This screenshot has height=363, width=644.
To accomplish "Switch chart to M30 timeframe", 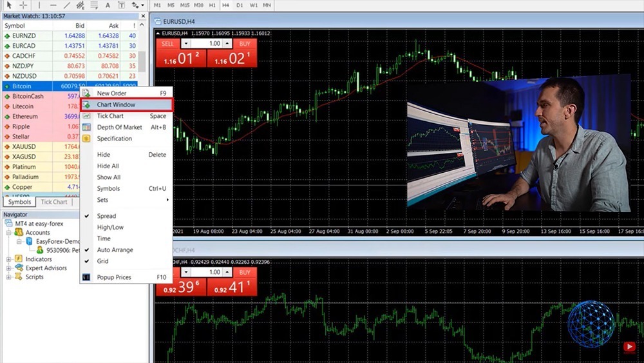I will (198, 5).
